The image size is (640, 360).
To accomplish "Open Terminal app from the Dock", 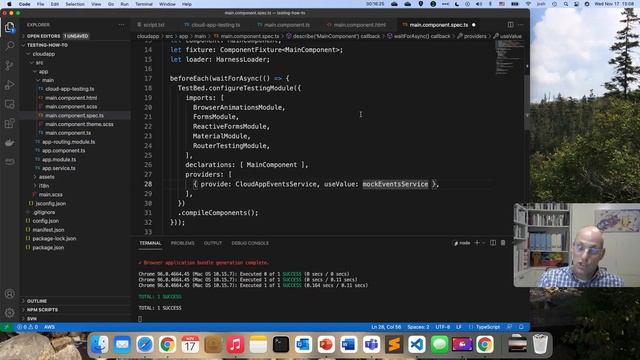I will pos(281,344).
